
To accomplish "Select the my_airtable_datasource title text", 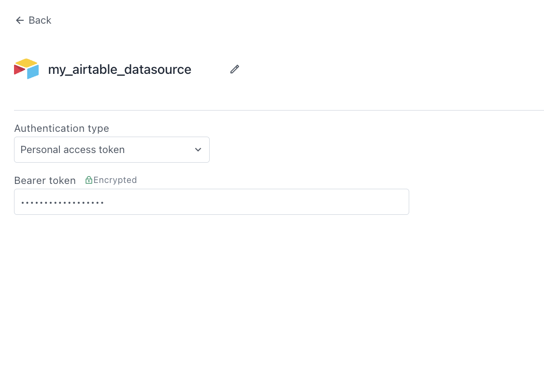I will click(x=119, y=70).
